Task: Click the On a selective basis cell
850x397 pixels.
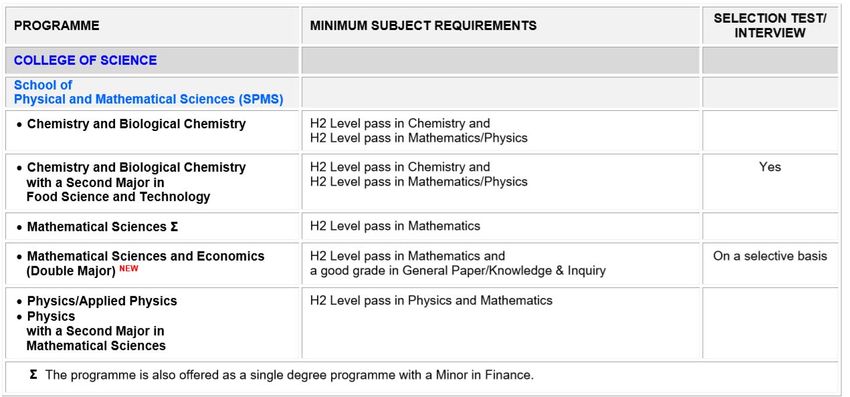Action: pyautogui.click(x=770, y=256)
